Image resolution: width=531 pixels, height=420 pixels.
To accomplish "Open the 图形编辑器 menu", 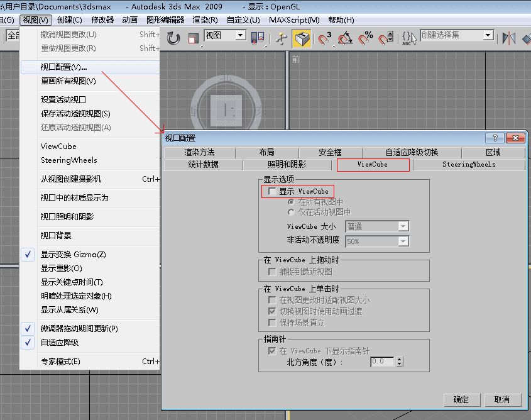I will (165, 20).
